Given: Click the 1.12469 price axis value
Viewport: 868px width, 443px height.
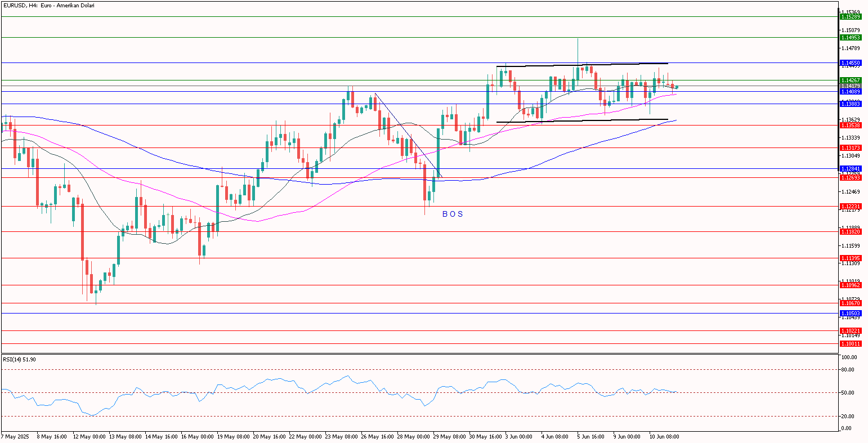Looking at the screenshot, I should 851,191.
